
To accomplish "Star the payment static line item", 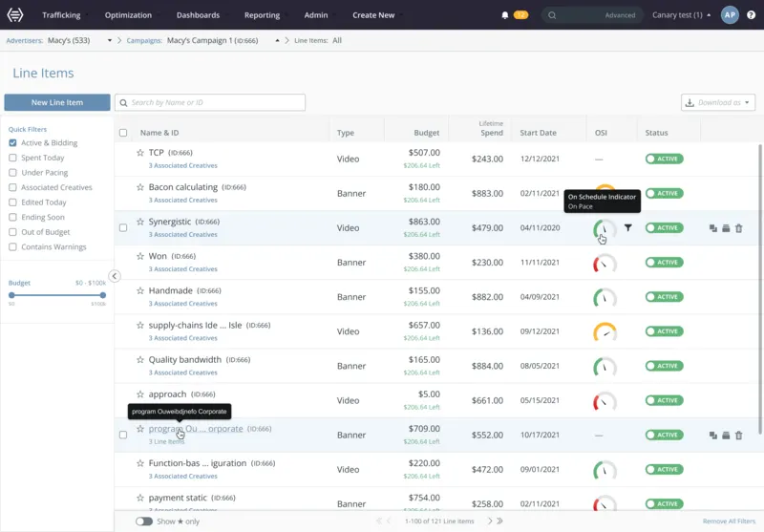I will point(140,498).
